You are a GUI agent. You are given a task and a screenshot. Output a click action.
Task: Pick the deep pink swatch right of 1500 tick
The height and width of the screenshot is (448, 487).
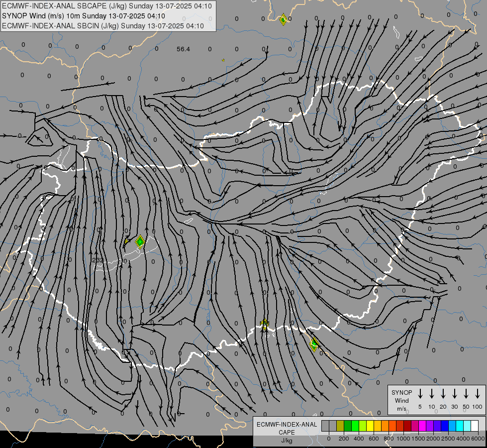pyautogui.click(x=415, y=426)
